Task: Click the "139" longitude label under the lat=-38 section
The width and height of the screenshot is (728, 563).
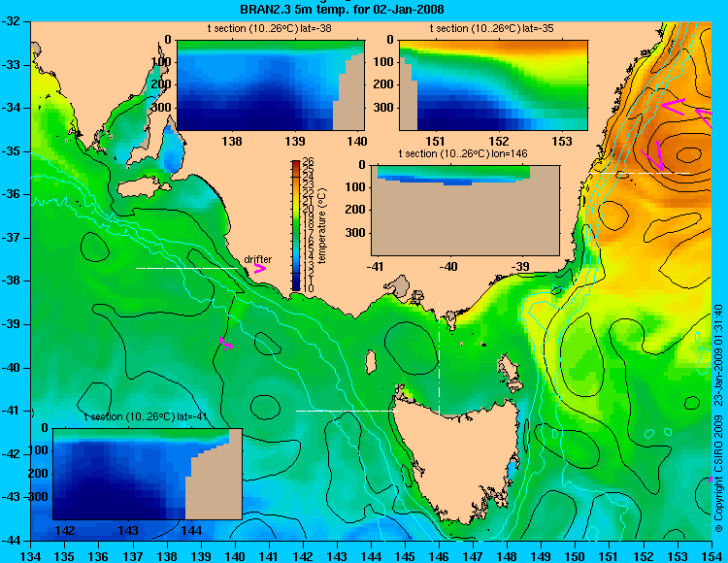Action: [295, 141]
